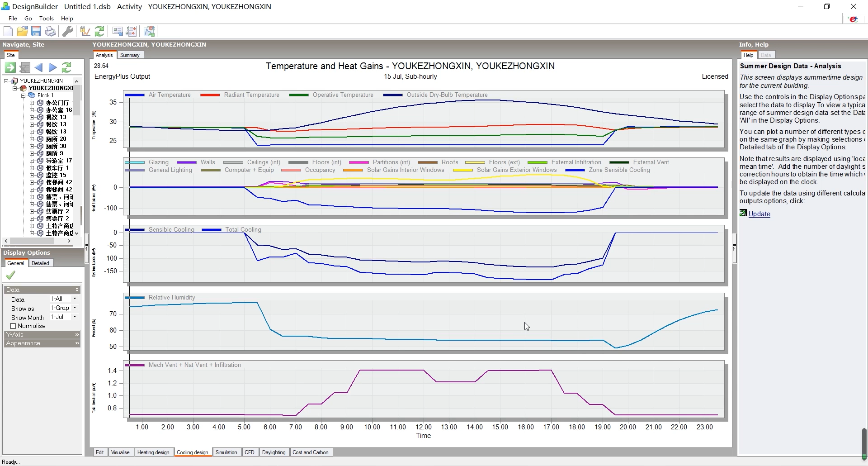Open the Cost and Carbon tab
Viewport: 868px width, 466px height.
click(311, 452)
